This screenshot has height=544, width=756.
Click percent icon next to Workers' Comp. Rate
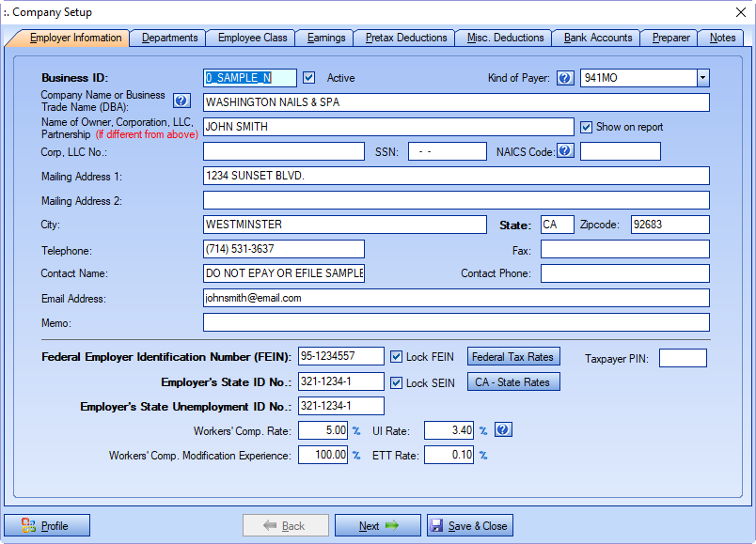click(356, 431)
